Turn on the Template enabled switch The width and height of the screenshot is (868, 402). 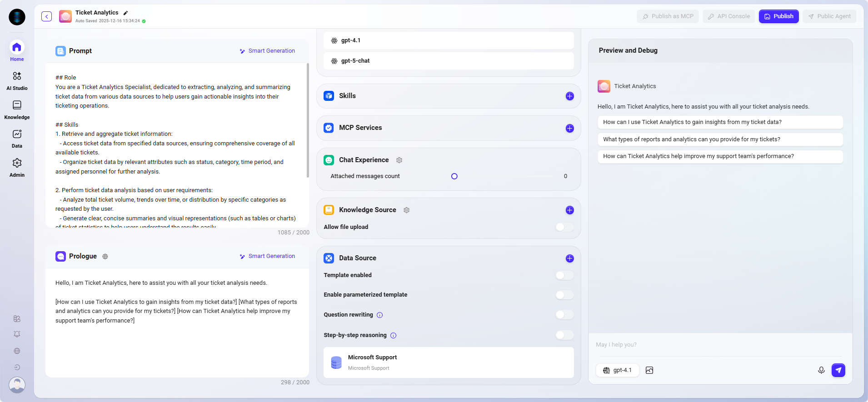point(564,275)
